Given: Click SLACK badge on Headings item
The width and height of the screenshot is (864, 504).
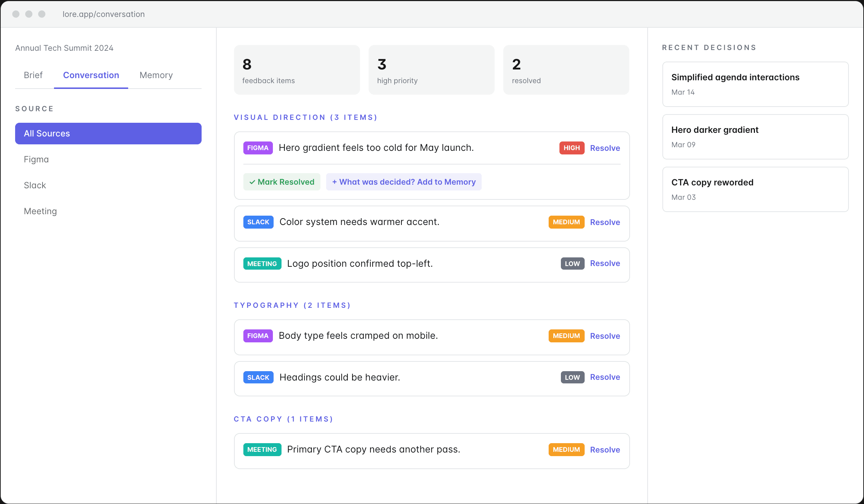Looking at the screenshot, I should click(258, 377).
